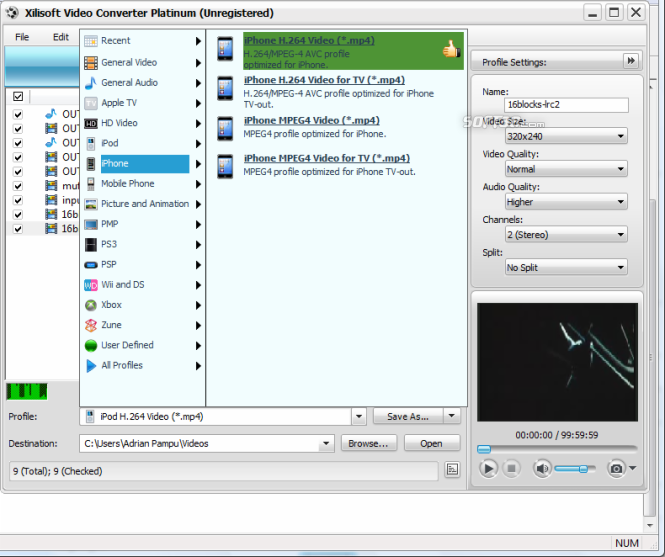Uncheck the third row audio file checkbox
665x557 pixels.
pos(18,143)
